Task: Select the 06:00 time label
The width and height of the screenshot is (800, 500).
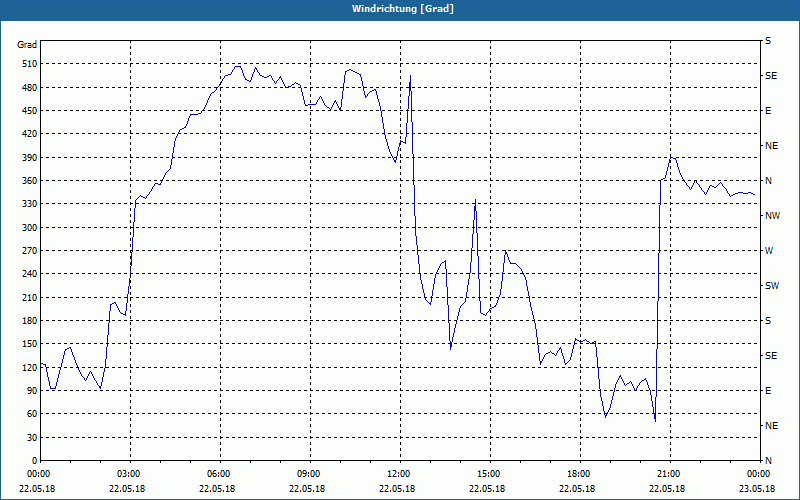Action: [220, 474]
